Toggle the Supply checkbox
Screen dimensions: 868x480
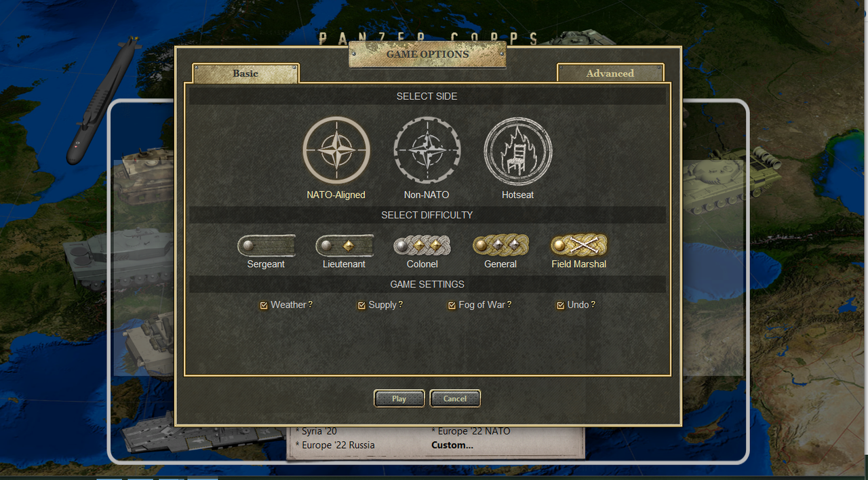point(362,306)
